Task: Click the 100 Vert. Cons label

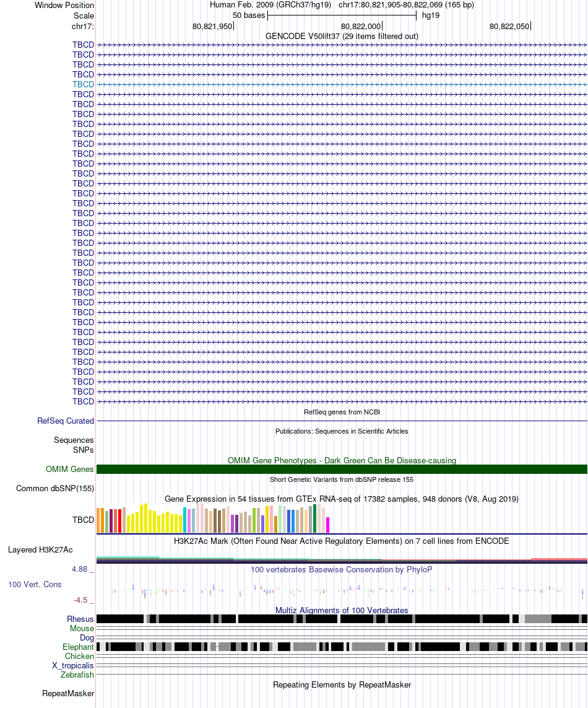Action: tap(35, 584)
